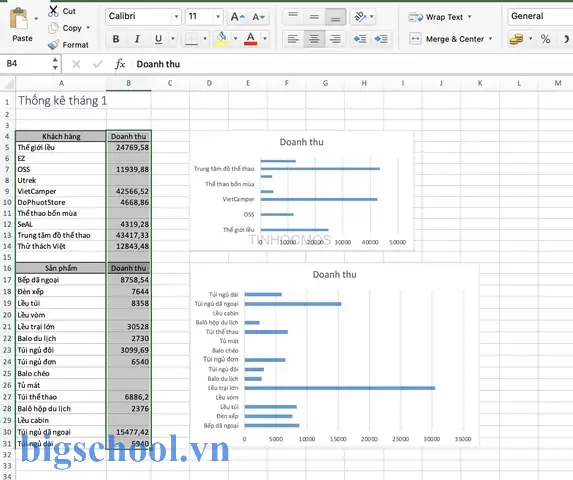Apply cell borders button
The height and width of the screenshot is (480, 573).
coord(191,39)
